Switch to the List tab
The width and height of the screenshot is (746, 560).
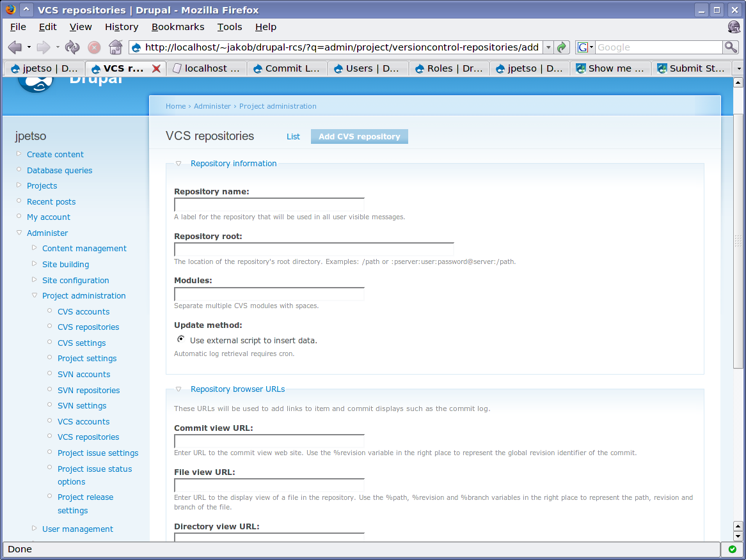[293, 136]
